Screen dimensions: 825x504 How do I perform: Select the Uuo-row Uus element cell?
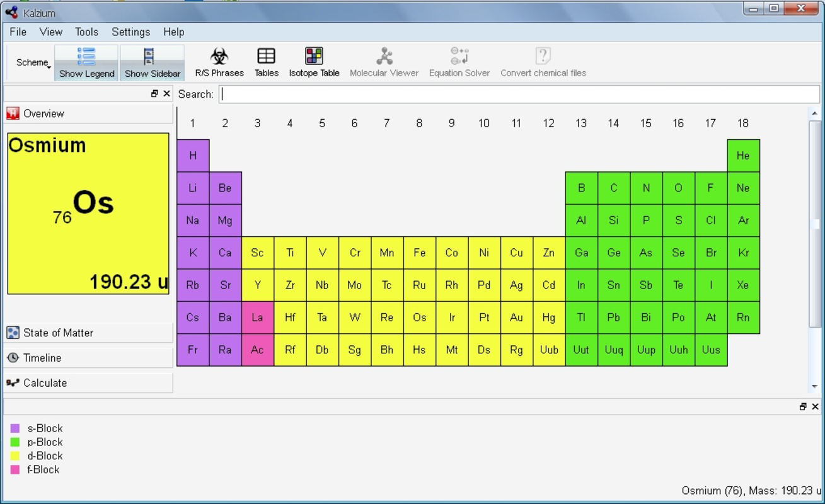pyautogui.click(x=711, y=350)
